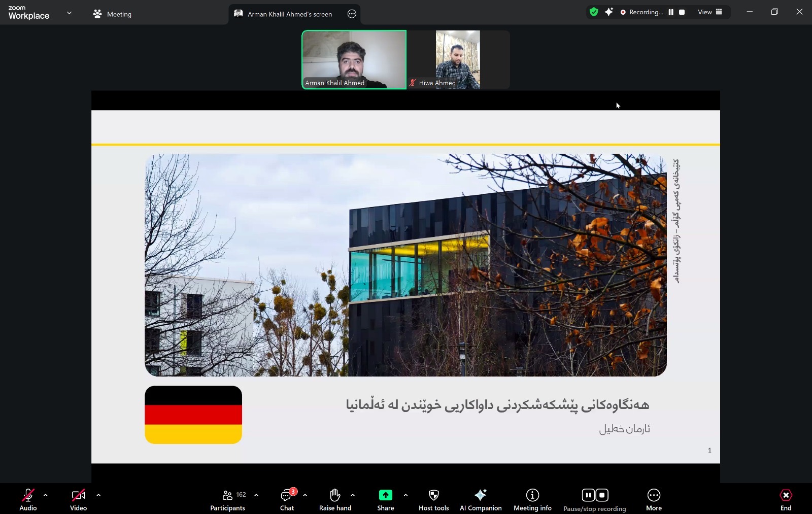The height and width of the screenshot is (514, 812).
Task: Stop the recording using the top bar square
Action: [682, 12]
